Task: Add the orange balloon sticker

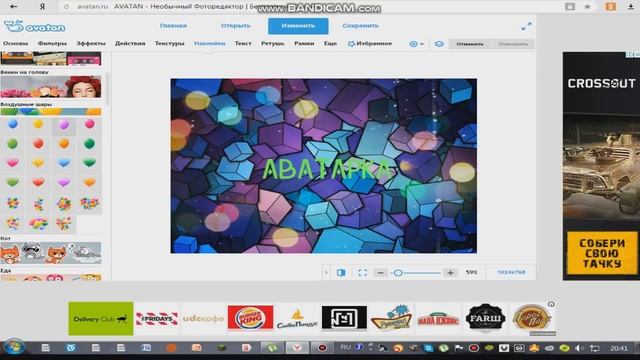Action: tap(64, 144)
